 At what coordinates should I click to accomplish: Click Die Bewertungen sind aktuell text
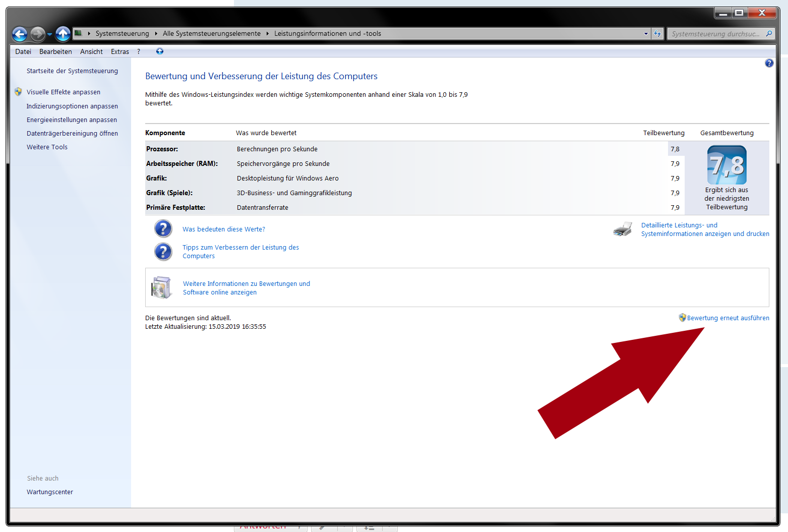[x=188, y=318]
